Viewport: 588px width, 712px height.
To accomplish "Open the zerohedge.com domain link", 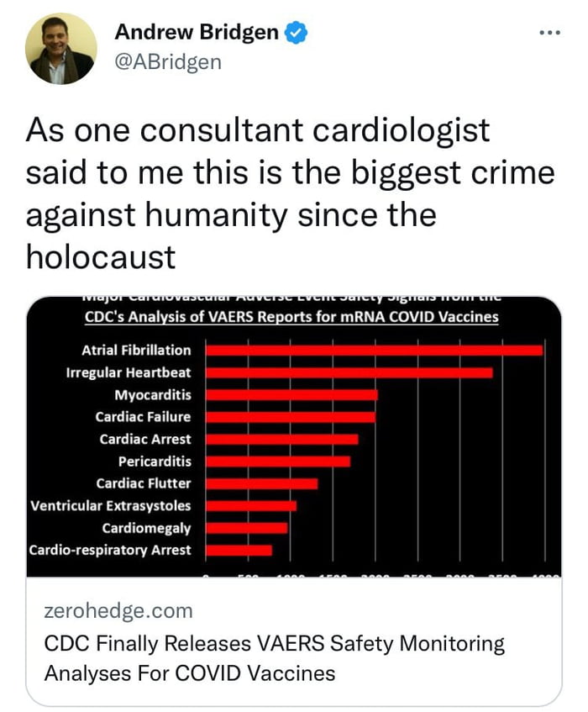I will point(118,610).
